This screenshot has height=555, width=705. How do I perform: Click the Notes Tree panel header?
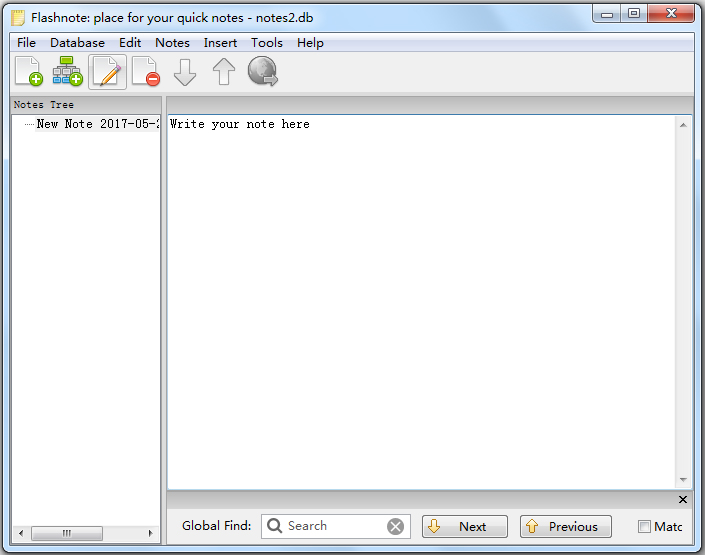pos(86,104)
